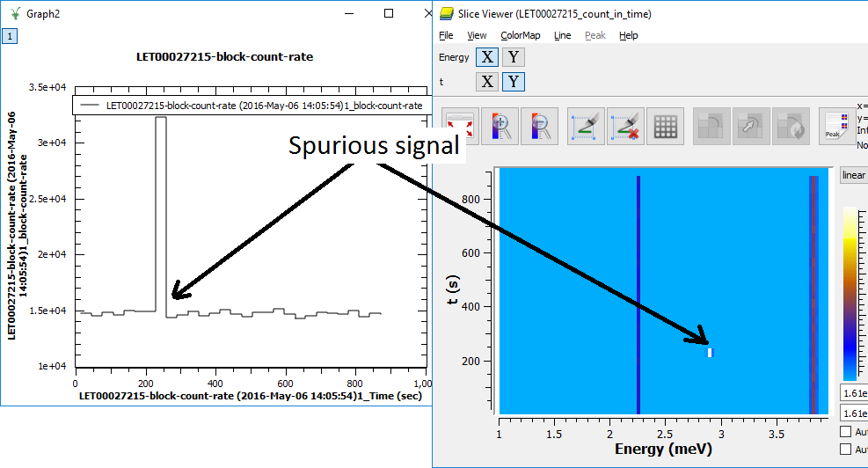
Task: Click the reset zoom to full extents icon
Action: pos(461,126)
